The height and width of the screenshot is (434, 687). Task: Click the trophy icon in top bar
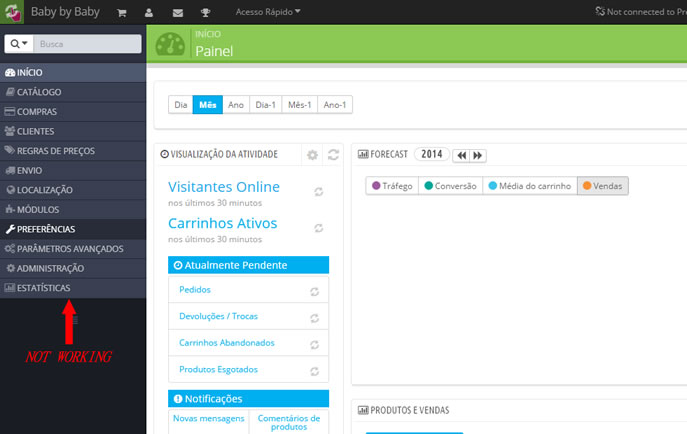[x=205, y=12]
